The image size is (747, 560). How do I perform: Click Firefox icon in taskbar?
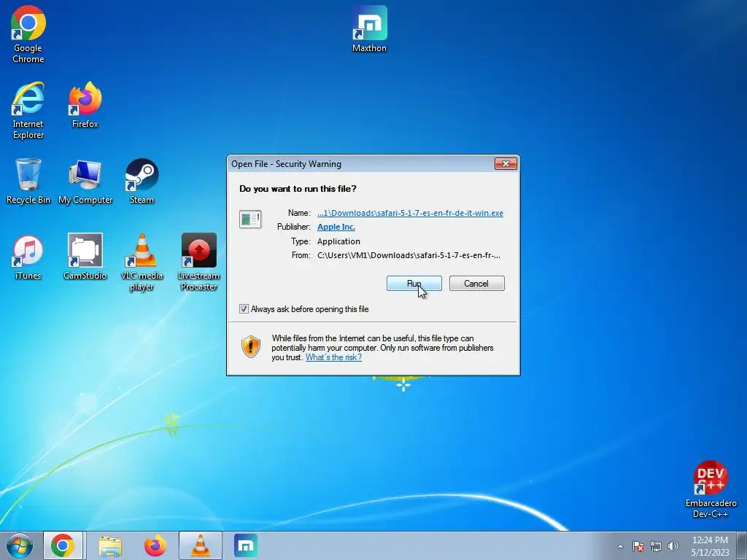pos(155,545)
